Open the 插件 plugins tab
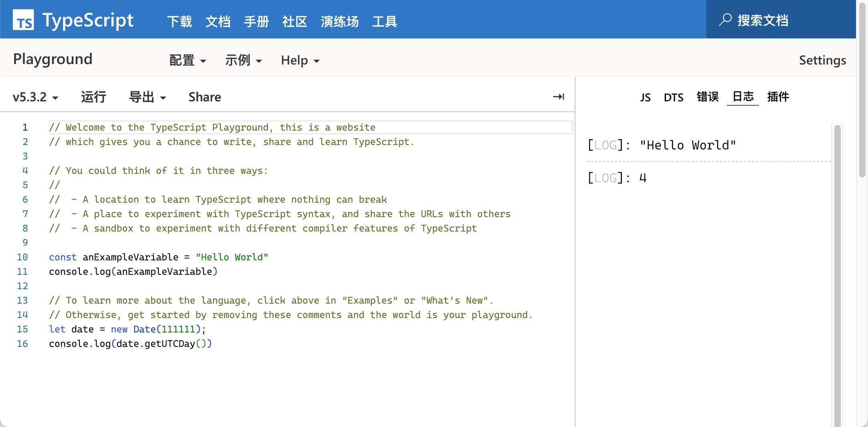 pos(778,97)
